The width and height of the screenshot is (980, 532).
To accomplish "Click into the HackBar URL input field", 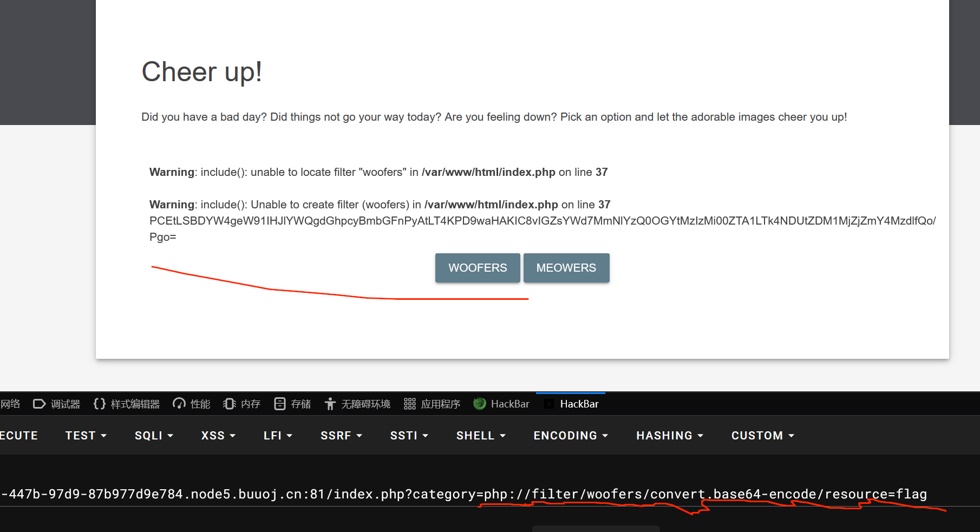I will click(487, 494).
